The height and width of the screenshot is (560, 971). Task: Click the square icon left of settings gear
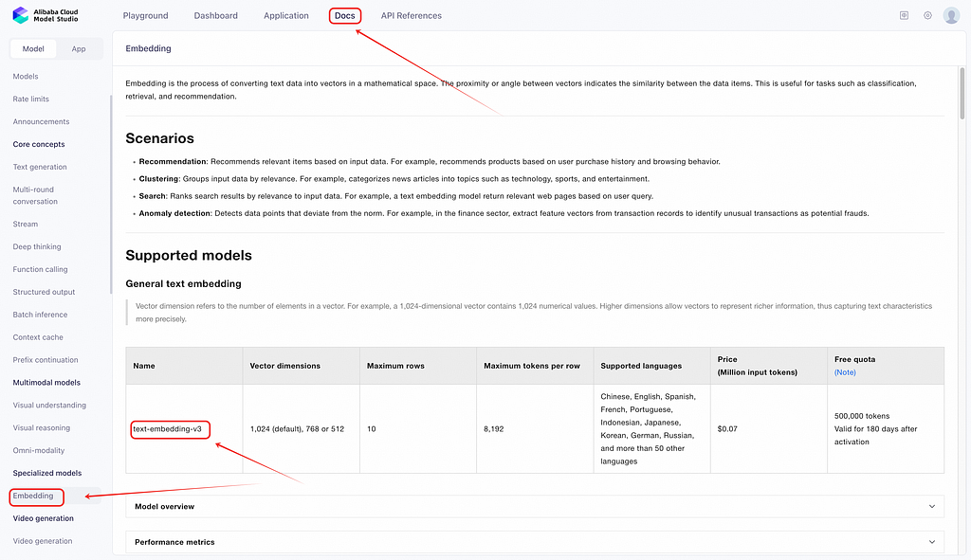(904, 15)
